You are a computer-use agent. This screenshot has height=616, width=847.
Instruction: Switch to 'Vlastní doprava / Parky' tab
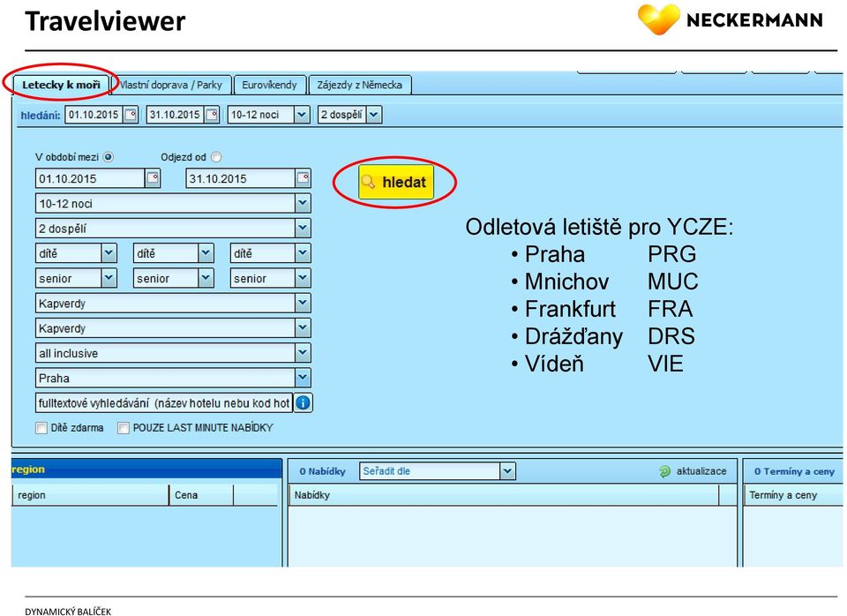[170, 85]
